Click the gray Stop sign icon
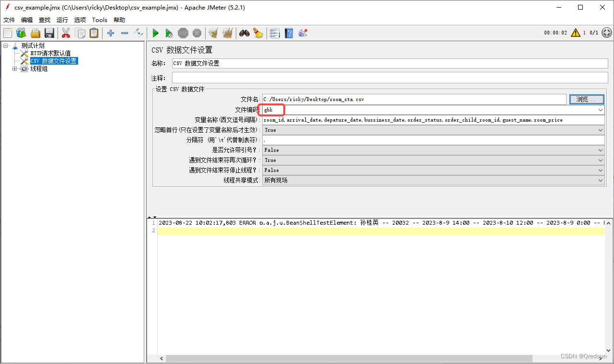The image size is (614, 364). point(183,33)
